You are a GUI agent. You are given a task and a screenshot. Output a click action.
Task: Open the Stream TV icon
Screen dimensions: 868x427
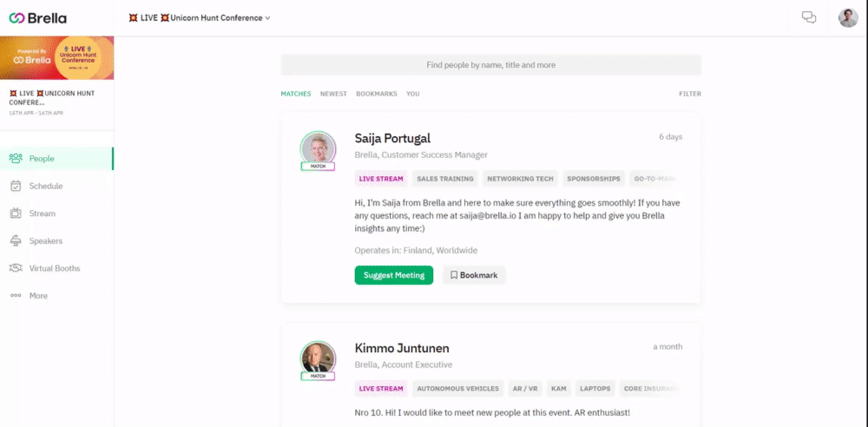coord(16,213)
